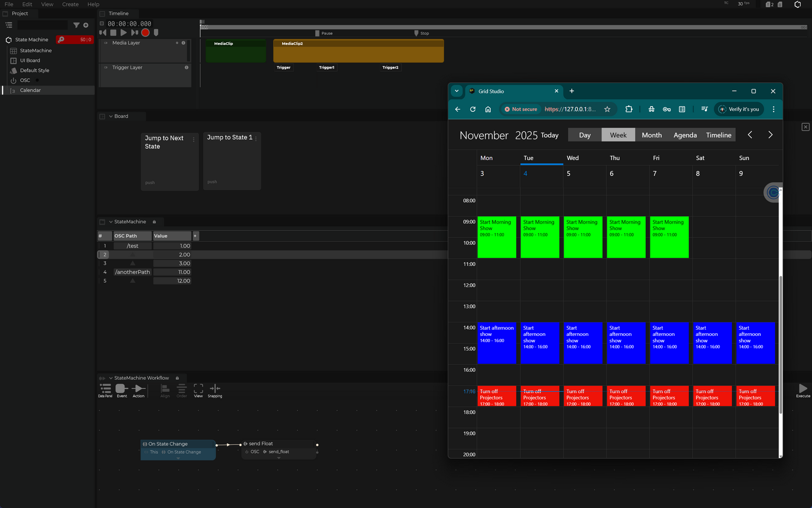812x508 pixels.
Task: Click the timeline play button
Action: pos(123,33)
